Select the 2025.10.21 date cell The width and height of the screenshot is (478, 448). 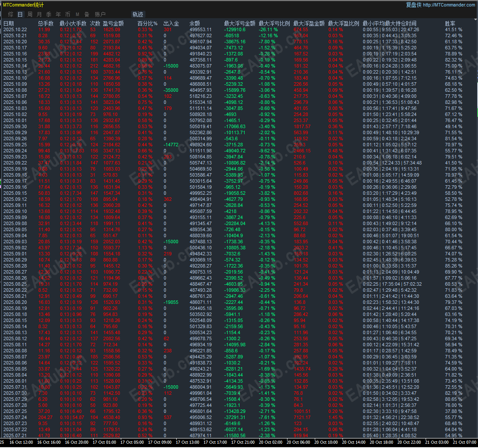(x=15, y=35)
